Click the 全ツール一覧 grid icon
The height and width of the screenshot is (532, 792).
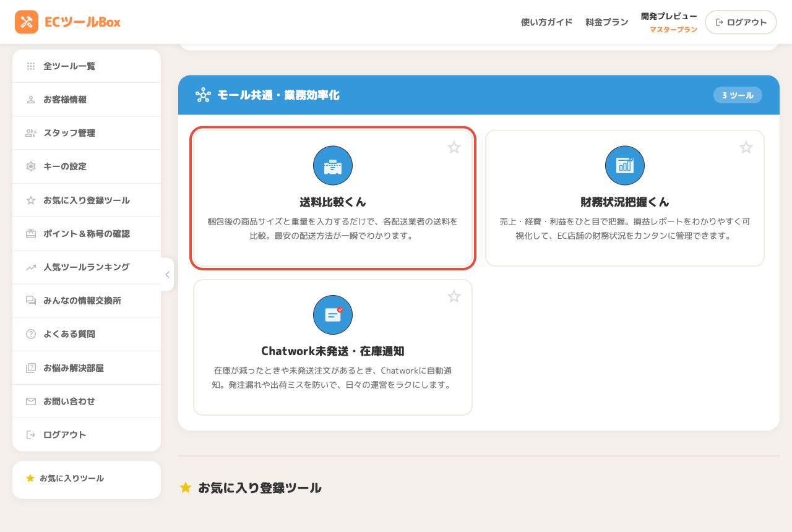[x=31, y=66]
